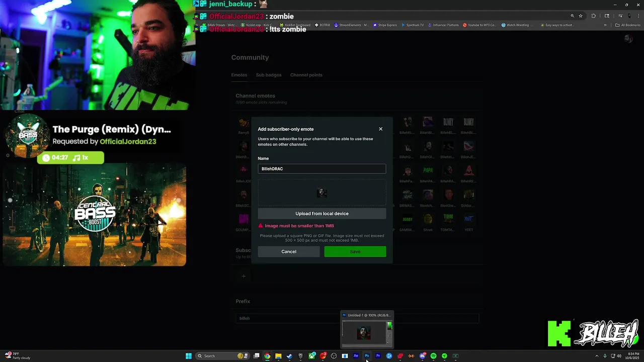644x362 pixels.
Task: Open the Youtube to MP3 bookmark
Action: [479, 25]
